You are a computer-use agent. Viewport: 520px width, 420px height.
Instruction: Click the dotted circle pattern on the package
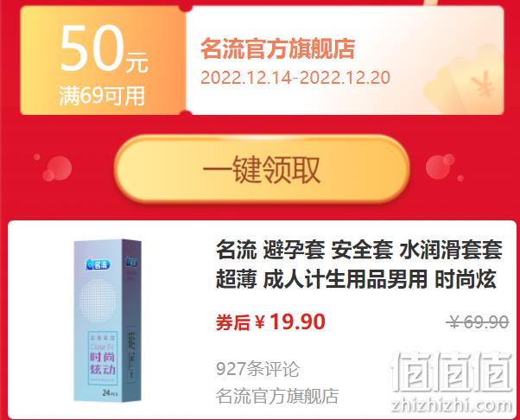pyautogui.click(x=98, y=301)
